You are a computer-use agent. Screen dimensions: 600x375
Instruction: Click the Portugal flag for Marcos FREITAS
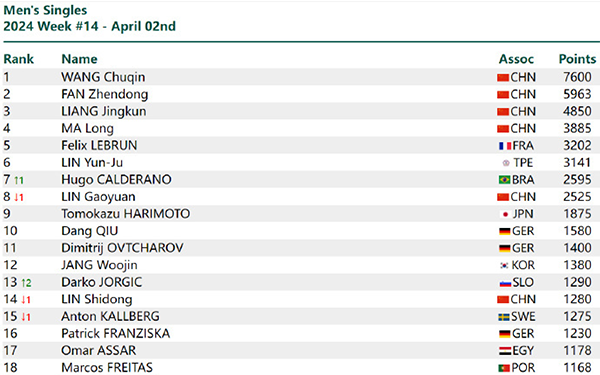[x=504, y=368]
